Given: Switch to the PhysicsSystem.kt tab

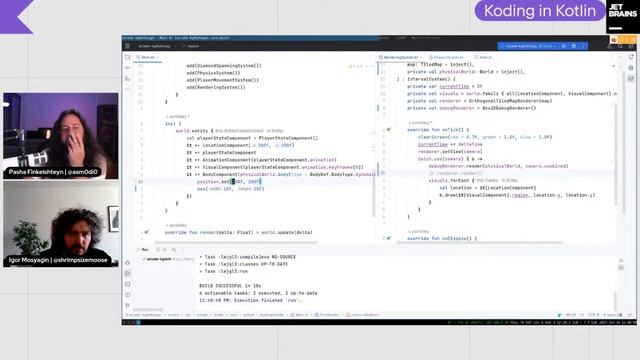Looking at the screenshot, I should pos(448,58).
